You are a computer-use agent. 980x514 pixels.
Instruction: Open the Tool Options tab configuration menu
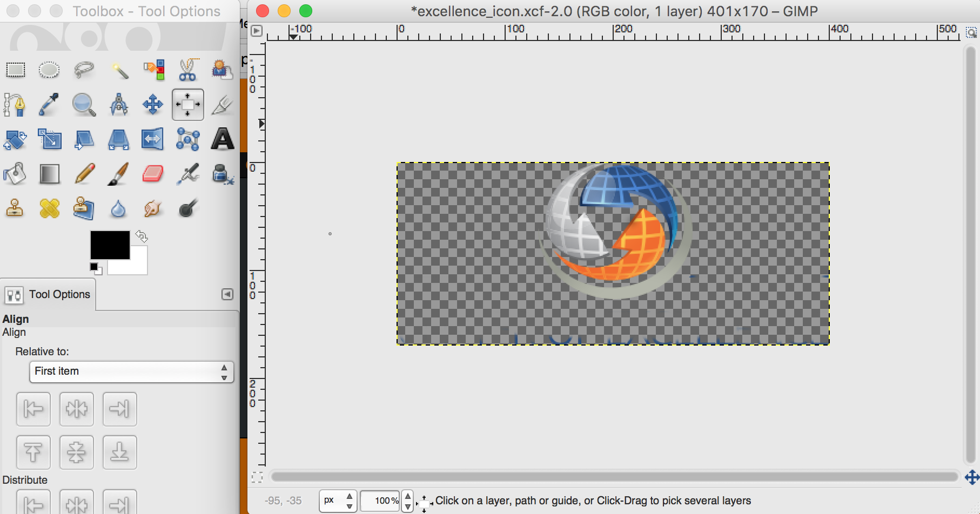click(227, 294)
